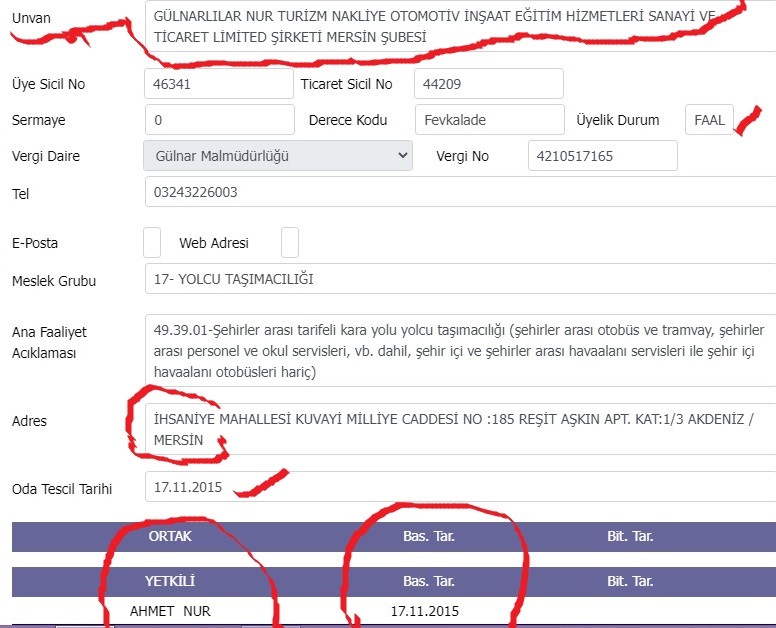This screenshot has height=628, width=776.
Task: Click the Üyelik Durum field FAAL
Action: point(709,119)
